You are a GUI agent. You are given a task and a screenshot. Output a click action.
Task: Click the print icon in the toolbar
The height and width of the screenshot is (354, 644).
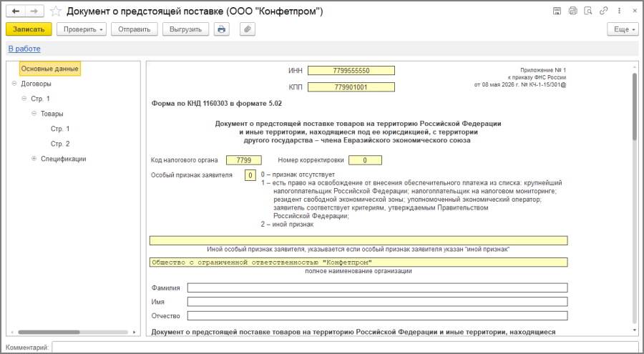221,29
